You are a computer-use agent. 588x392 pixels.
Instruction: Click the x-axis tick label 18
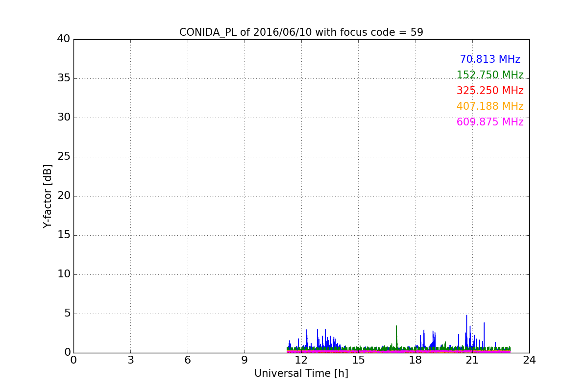[x=416, y=360]
